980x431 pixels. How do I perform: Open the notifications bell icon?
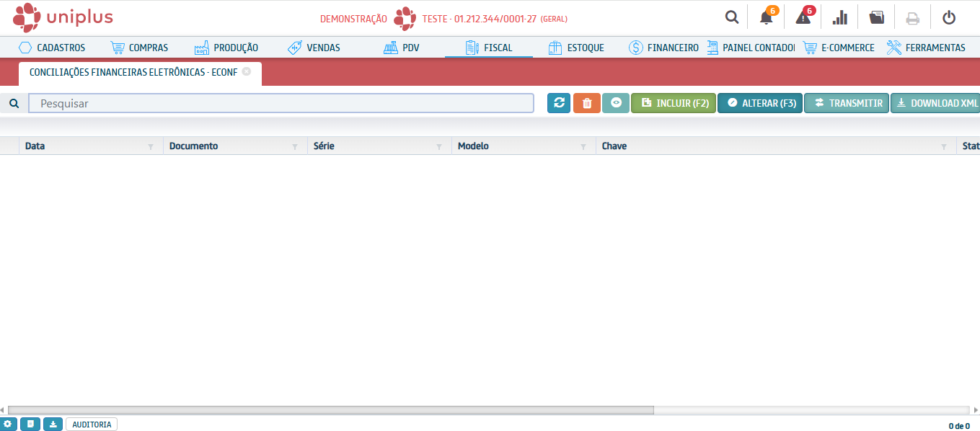767,18
